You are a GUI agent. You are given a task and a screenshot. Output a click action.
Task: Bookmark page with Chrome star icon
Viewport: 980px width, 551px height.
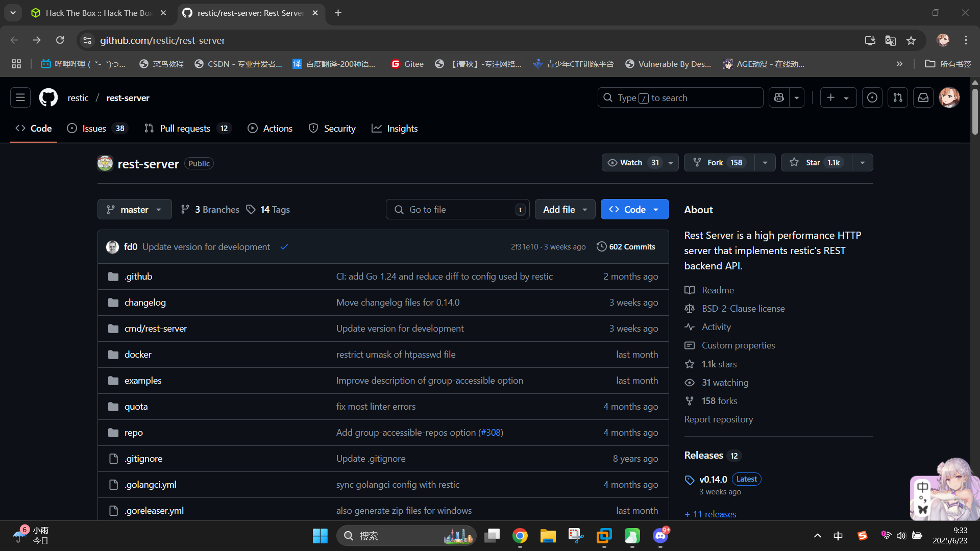(911, 40)
